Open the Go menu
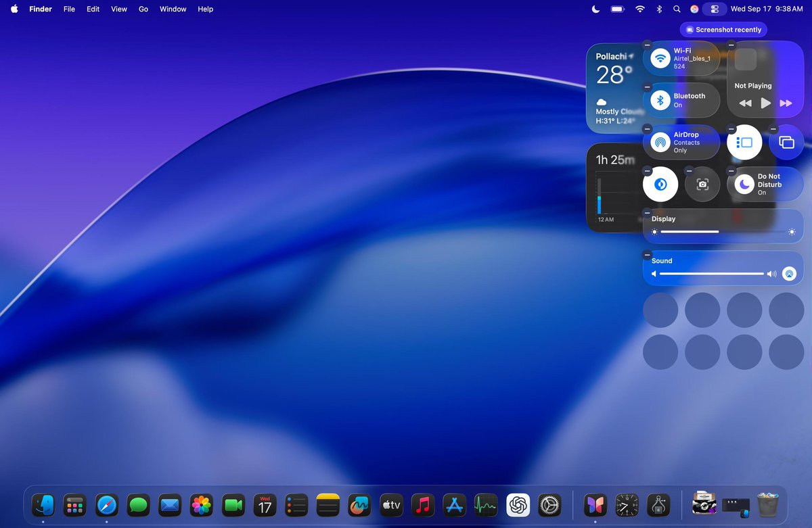 (143, 9)
